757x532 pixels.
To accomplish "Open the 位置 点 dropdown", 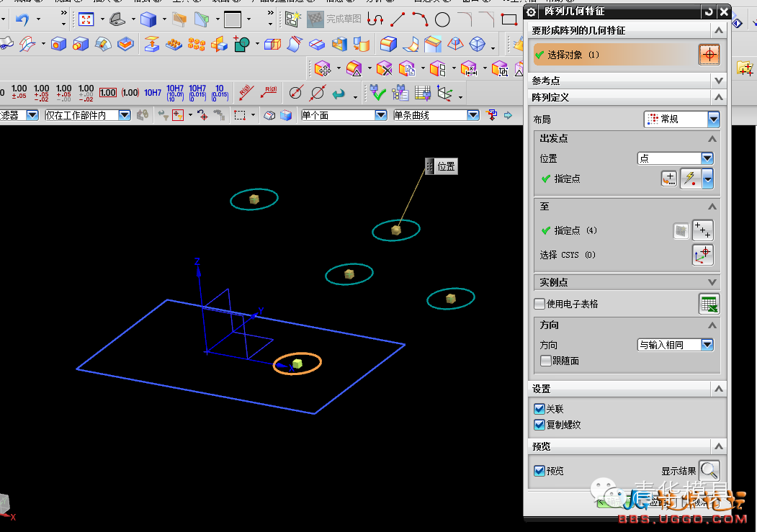I will click(676, 158).
